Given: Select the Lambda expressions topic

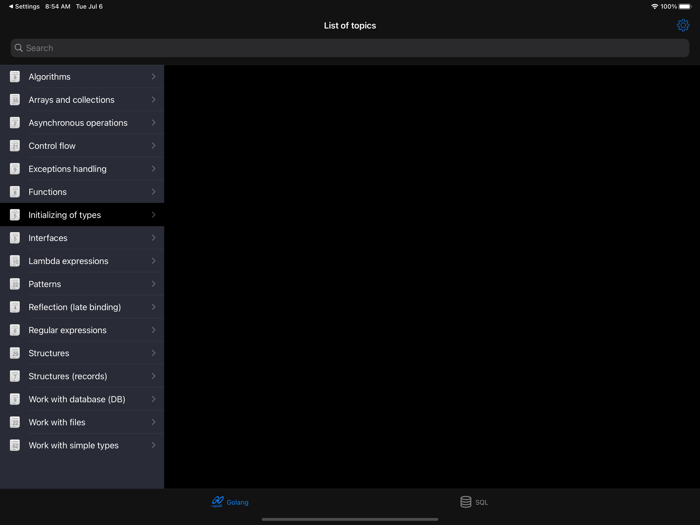Looking at the screenshot, I should pos(82,261).
